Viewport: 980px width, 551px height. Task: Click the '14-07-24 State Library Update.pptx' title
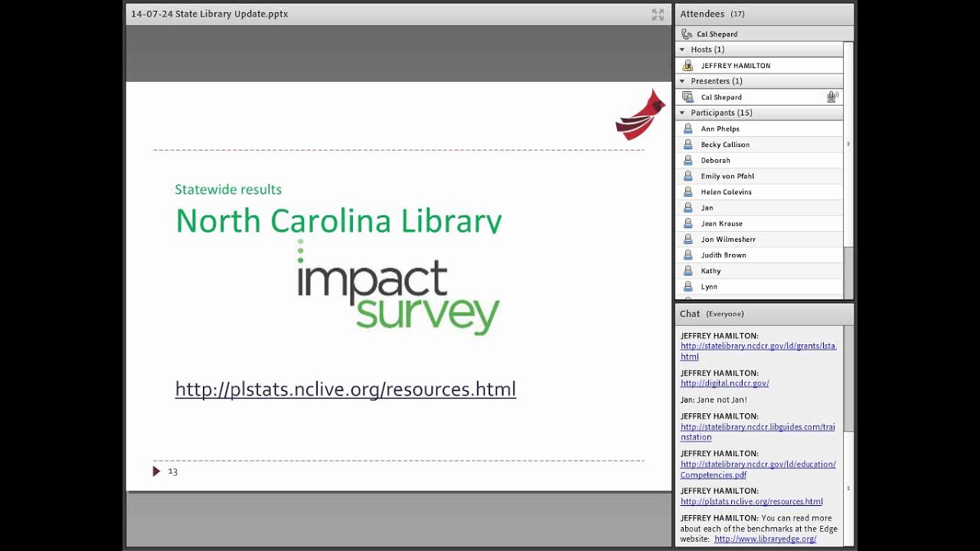(x=209, y=14)
